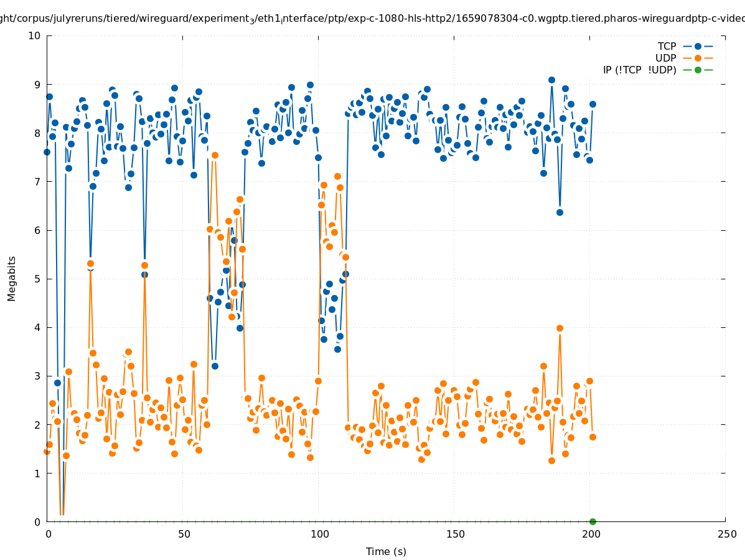This screenshot has height=560, width=745.
Task: Click the x-axis tick label 250
Action: click(x=726, y=534)
